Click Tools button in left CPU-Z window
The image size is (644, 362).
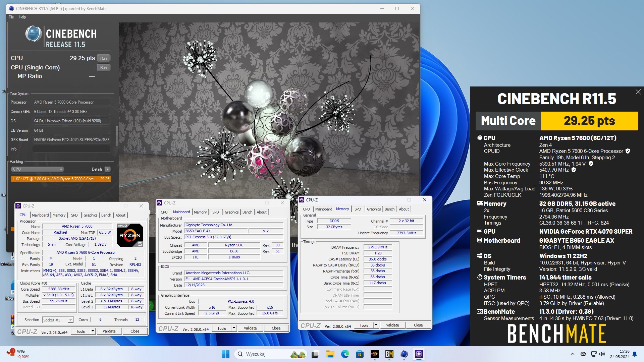[x=80, y=331]
